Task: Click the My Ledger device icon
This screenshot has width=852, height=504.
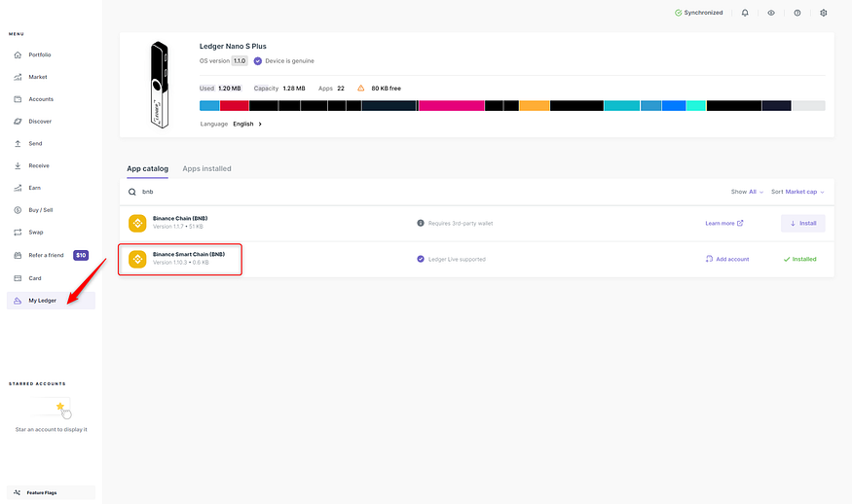Action: (18, 301)
